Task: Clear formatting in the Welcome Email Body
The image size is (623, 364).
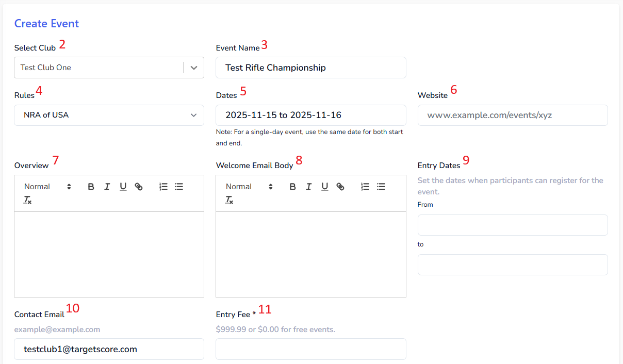Action: click(228, 200)
